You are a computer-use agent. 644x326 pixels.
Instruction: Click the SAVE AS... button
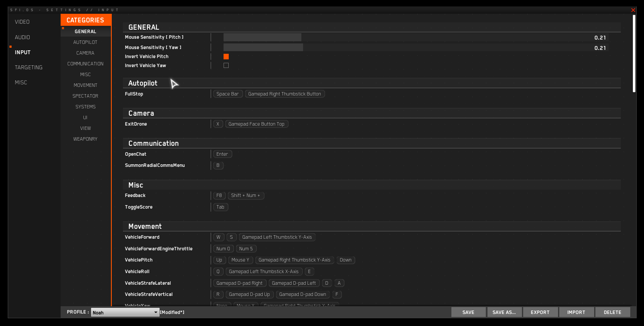tap(504, 312)
